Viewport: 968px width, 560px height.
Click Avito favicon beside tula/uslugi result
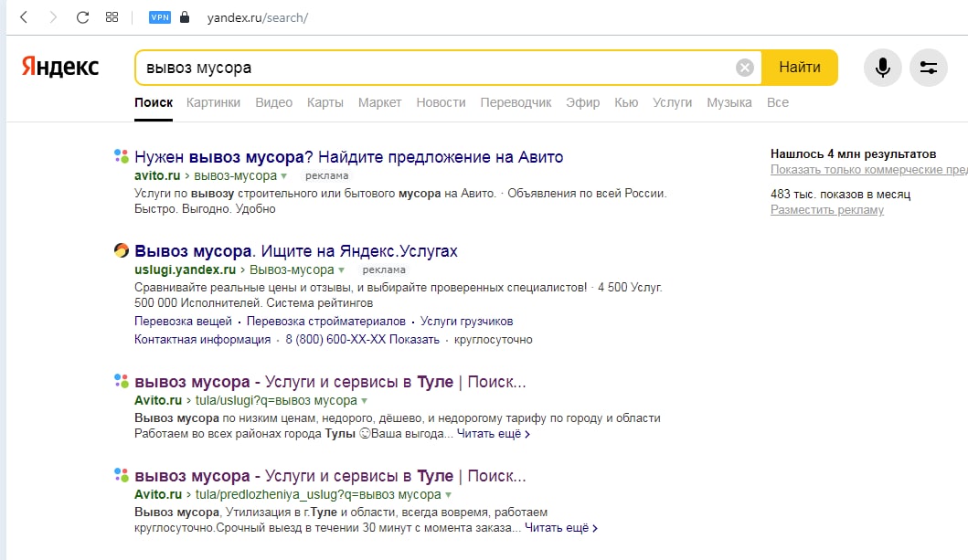pyautogui.click(x=121, y=381)
